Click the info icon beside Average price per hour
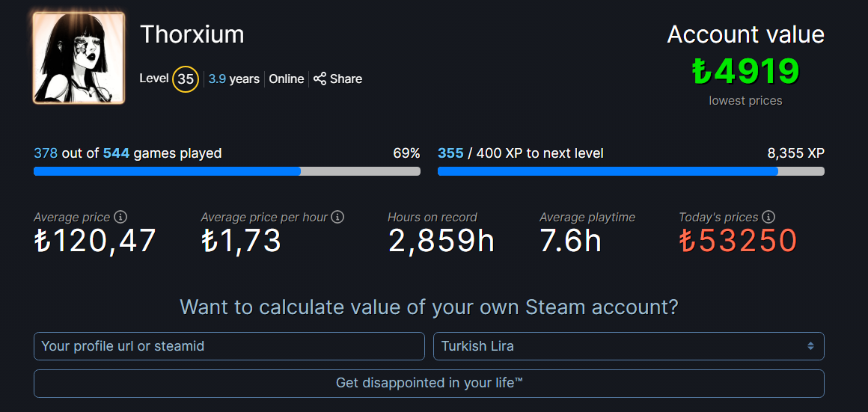This screenshot has width=868, height=412. point(337,217)
